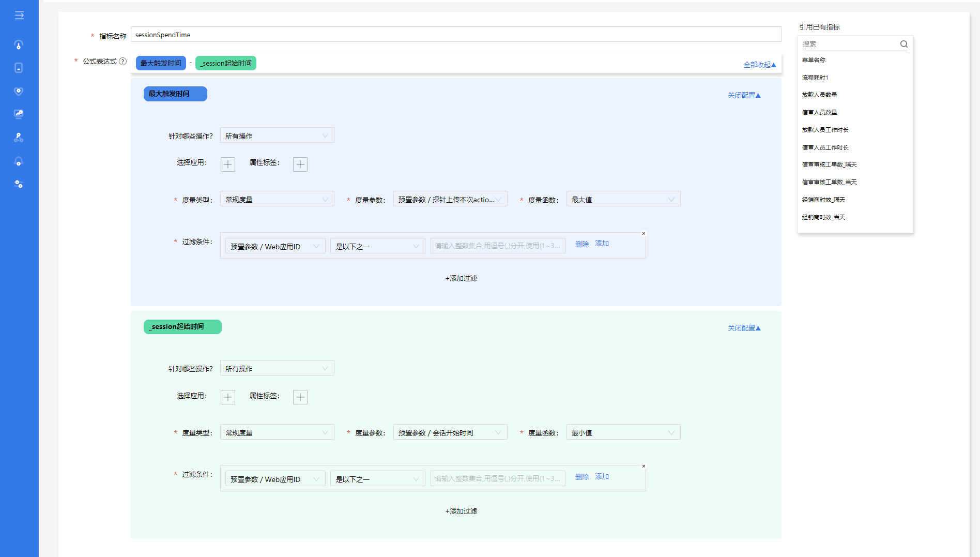Click plus box next to first 选择应用
Screen dimensions: 980x557
point(227,164)
